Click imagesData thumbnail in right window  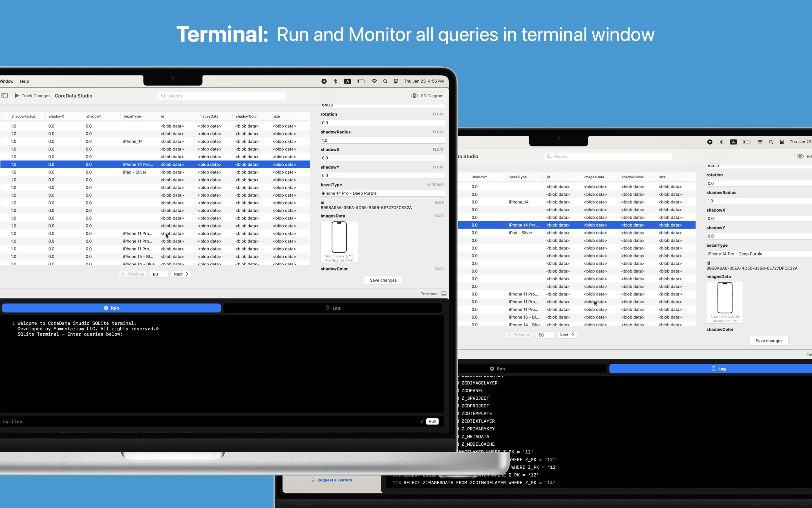coord(725,302)
